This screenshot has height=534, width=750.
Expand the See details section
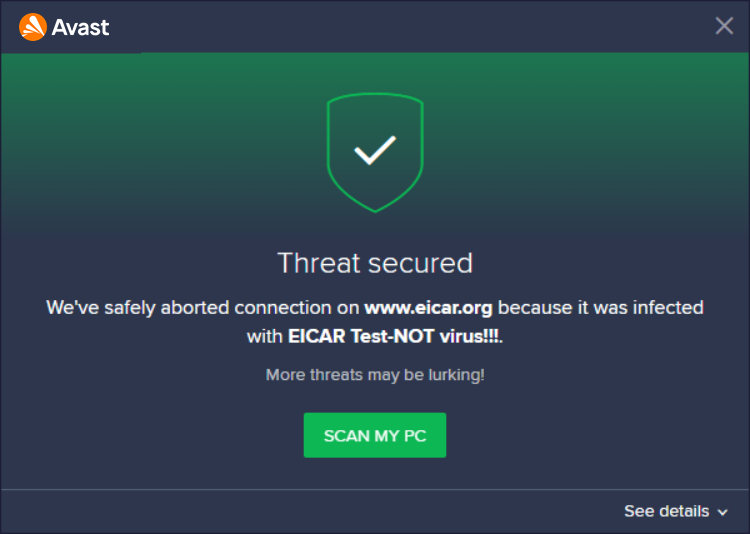coord(667,511)
